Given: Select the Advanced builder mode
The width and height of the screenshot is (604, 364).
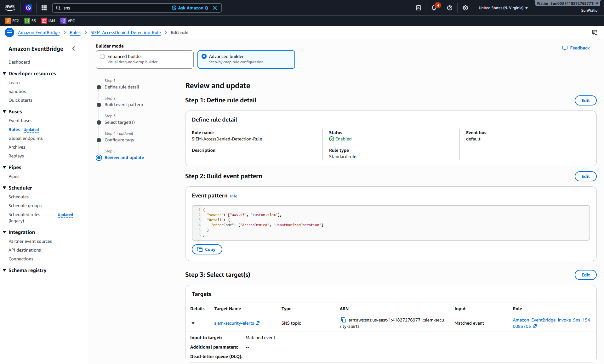Looking at the screenshot, I should (246, 60).
